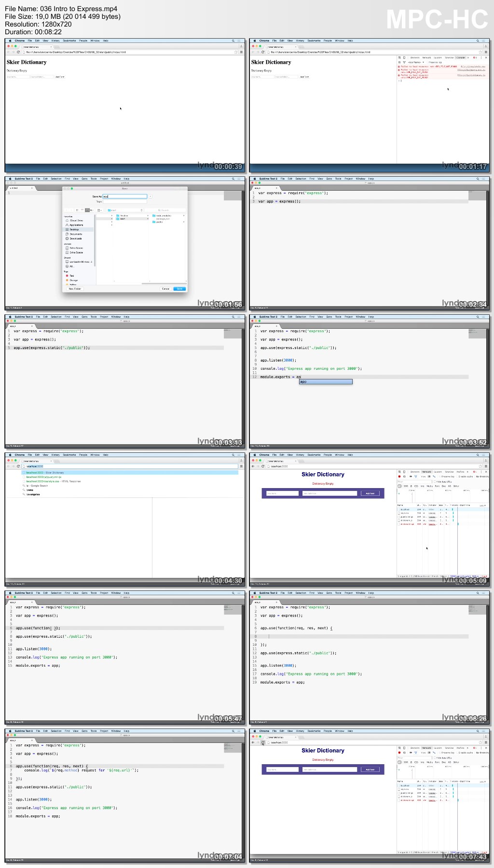Select Applications in the 00:01:56 dialog sidebar
This screenshot has height=868, width=494.
[x=76, y=225]
